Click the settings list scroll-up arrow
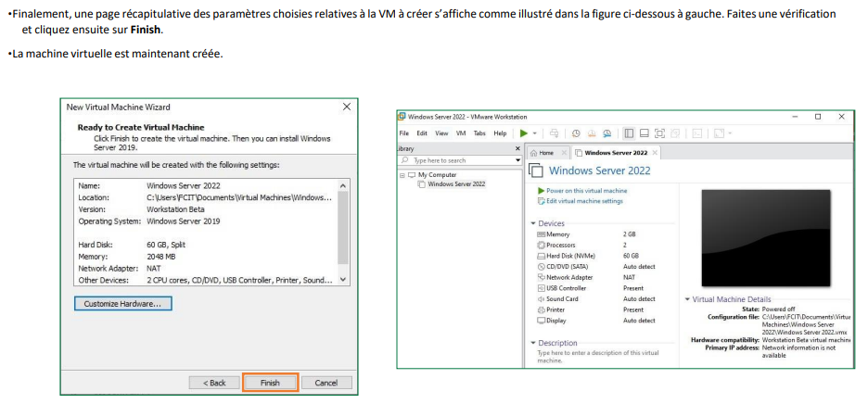868x404 pixels. click(x=343, y=186)
